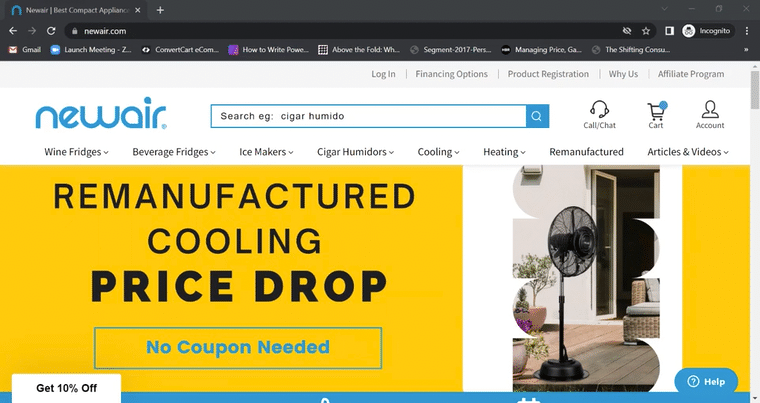Open the Account profile icon
The height and width of the screenshot is (403, 760).
pos(710,110)
